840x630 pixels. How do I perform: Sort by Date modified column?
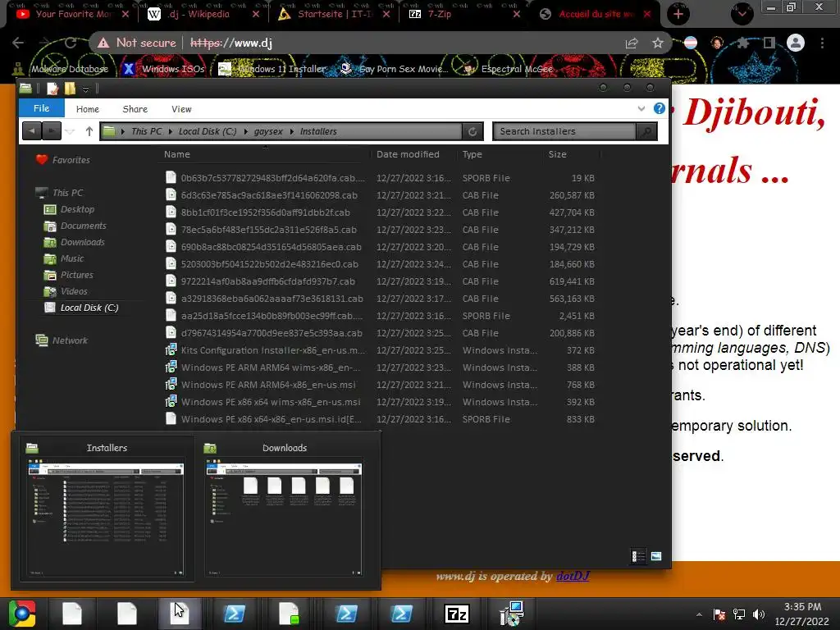(408, 154)
